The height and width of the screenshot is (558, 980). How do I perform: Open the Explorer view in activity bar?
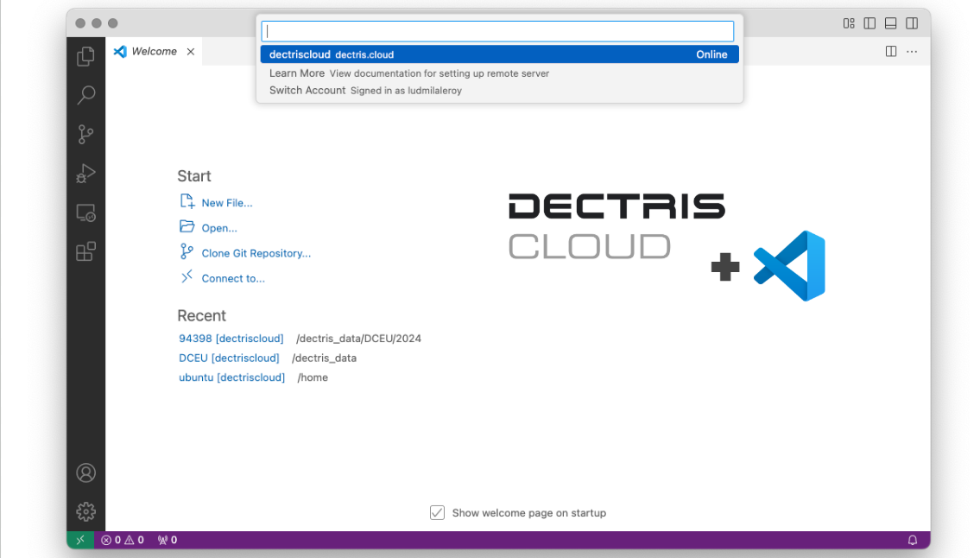85,56
